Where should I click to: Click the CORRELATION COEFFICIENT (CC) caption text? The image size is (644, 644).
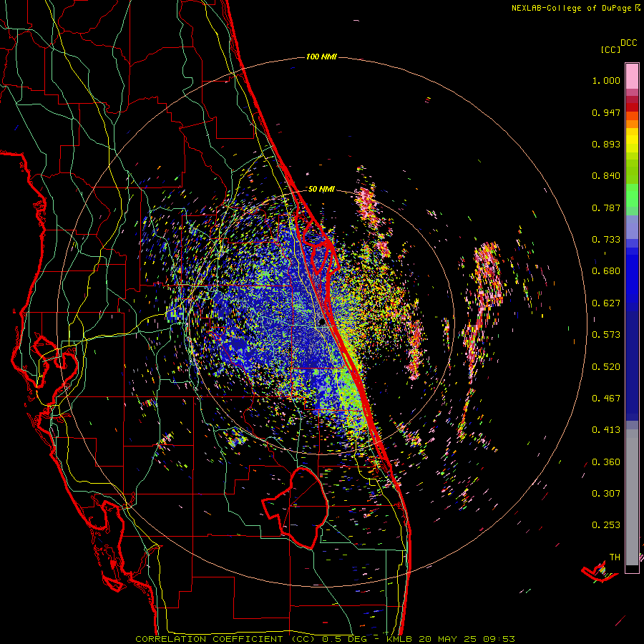click(225, 639)
